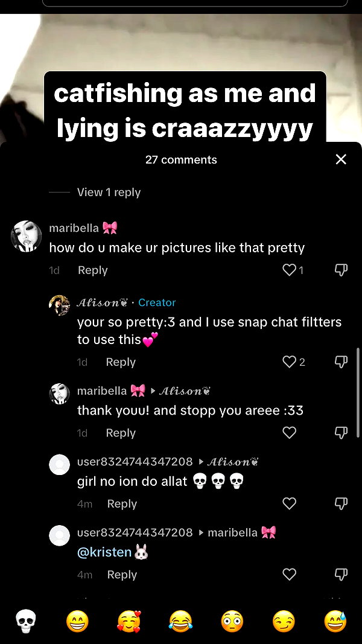This screenshot has width=362, height=644.
Task: Reply to maribella's top-level comment
Action: [93, 270]
